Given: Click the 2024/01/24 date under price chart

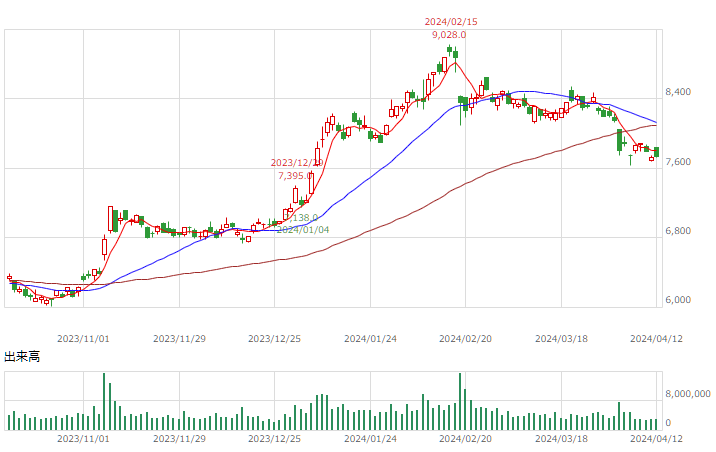Looking at the screenshot, I should [x=370, y=339].
